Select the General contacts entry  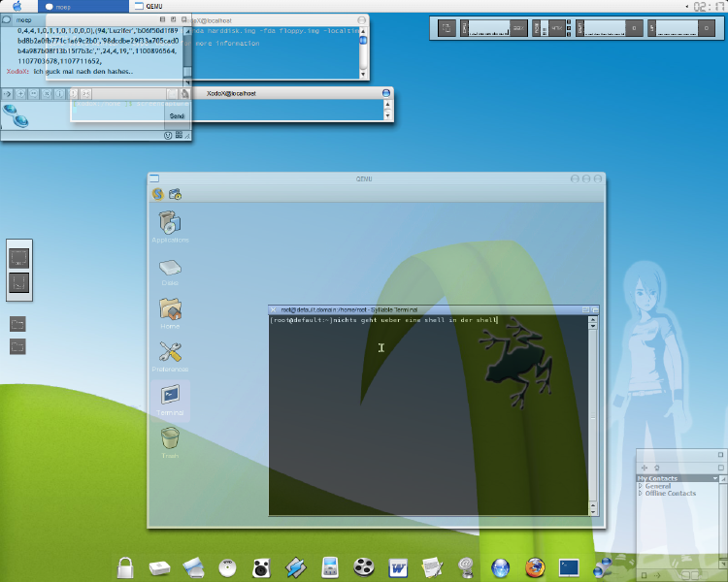pos(657,486)
